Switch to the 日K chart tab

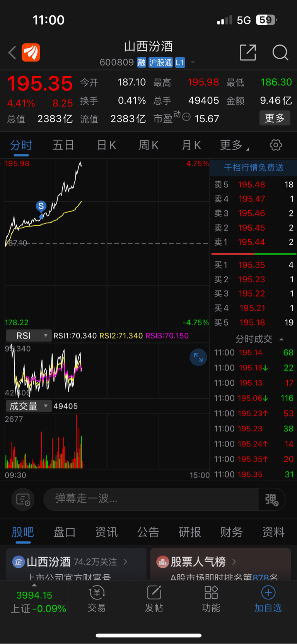(106, 145)
